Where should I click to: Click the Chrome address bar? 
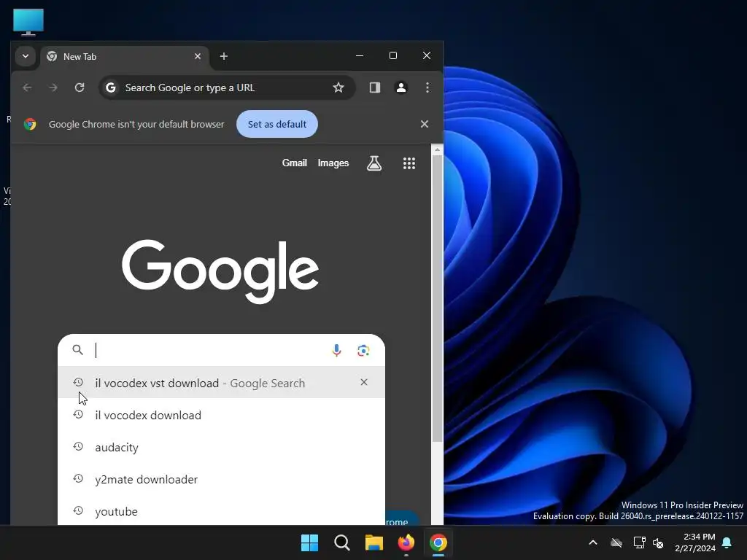(x=227, y=87)
